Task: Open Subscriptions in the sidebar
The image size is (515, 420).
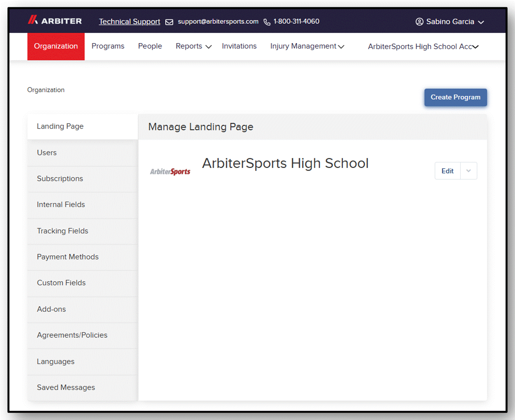Action: tap(82, 179)
